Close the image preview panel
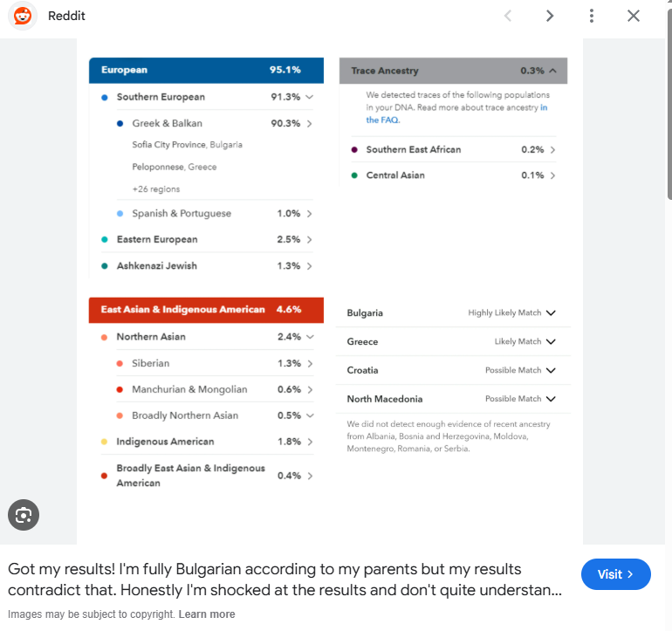 click(634, 16)
